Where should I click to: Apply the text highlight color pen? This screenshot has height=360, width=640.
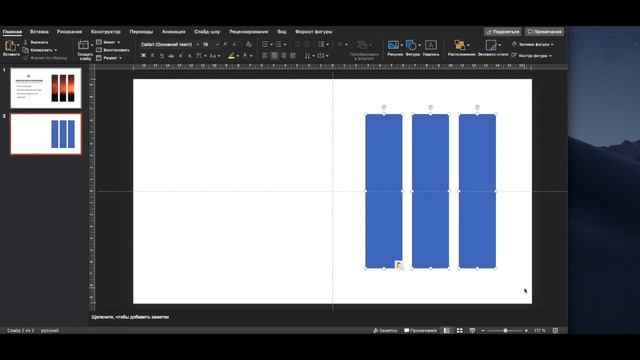(x=231, y=56)
